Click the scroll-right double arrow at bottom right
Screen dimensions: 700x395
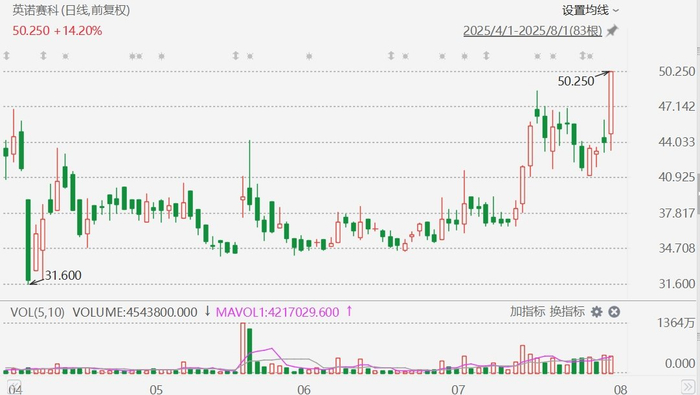coord(688,387)
